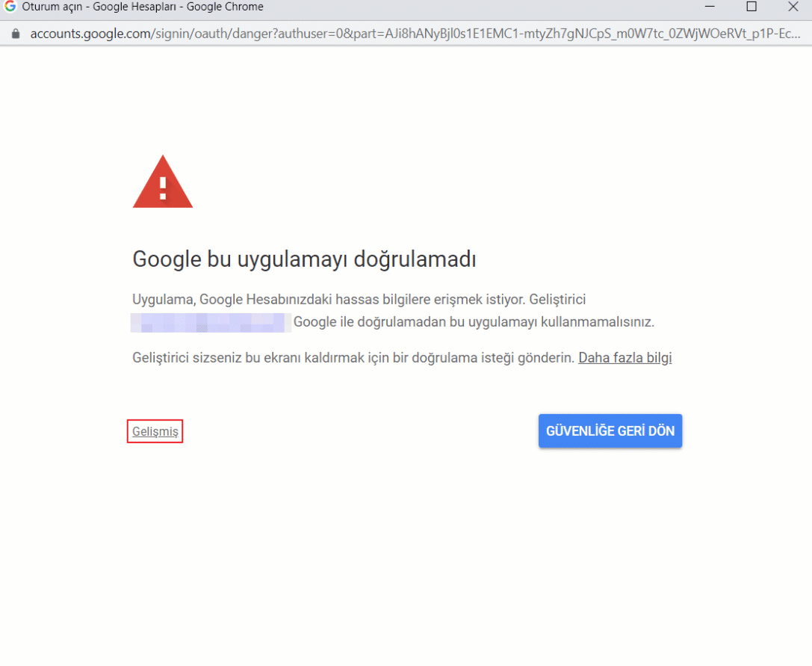Click the 'Geliştirici sizseniz bu ekranı' sentence

click(x=353, y=357)
